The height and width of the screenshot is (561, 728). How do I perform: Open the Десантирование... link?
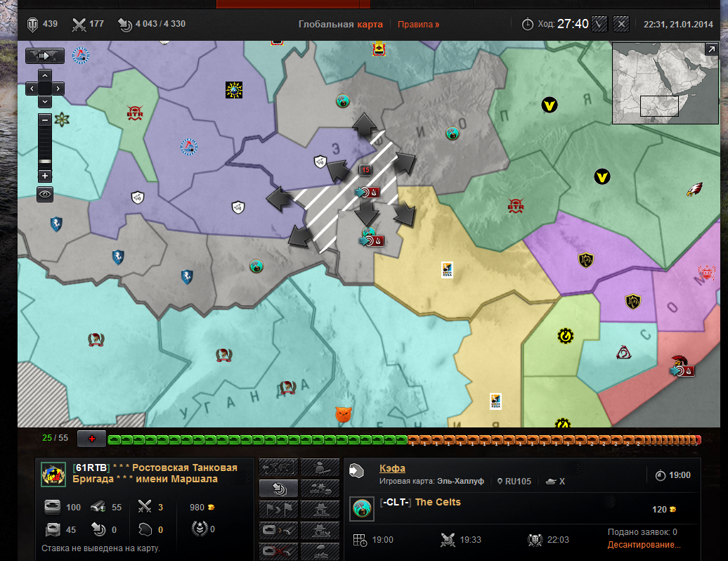point(644,545)
